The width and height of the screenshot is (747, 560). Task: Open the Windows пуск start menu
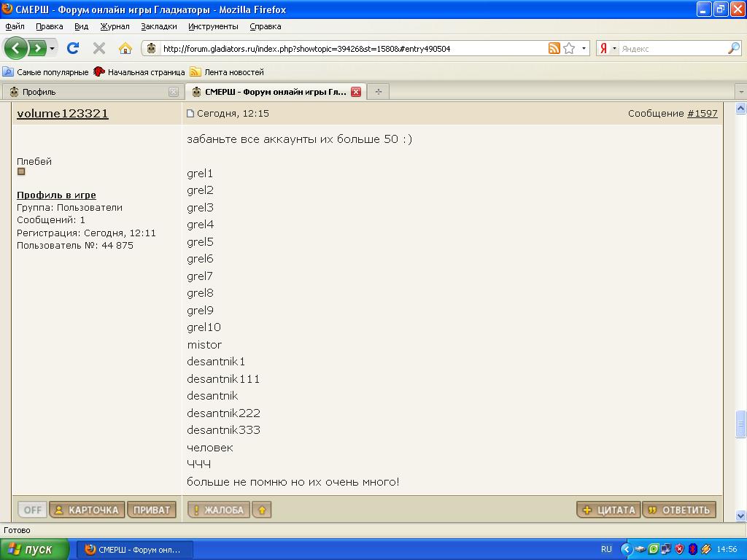34,549
